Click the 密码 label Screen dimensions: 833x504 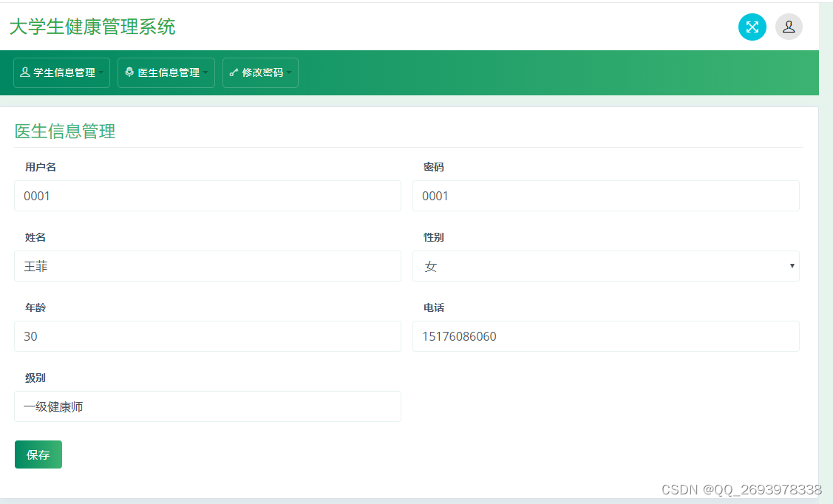(433, 167)
